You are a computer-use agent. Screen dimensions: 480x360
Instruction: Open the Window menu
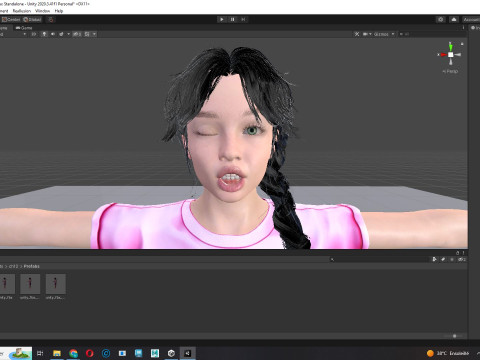tap(42, 11)
